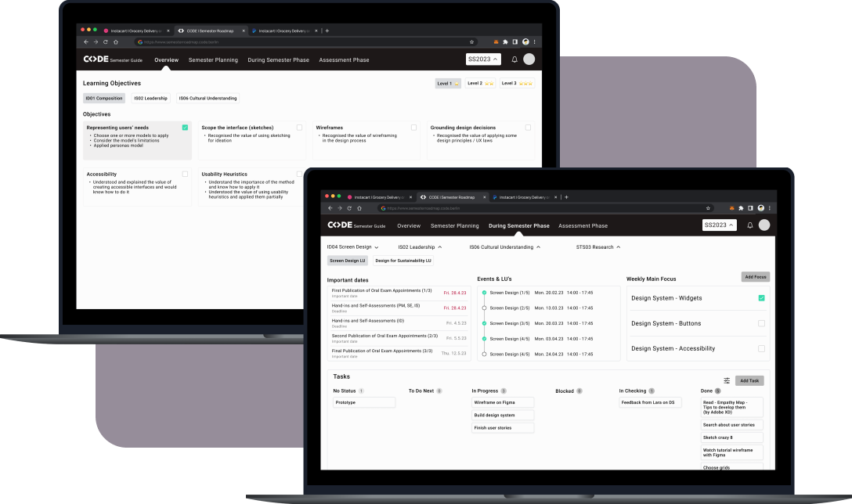
Task: Click the Add Focus button
Action: (x=757, y=276)
